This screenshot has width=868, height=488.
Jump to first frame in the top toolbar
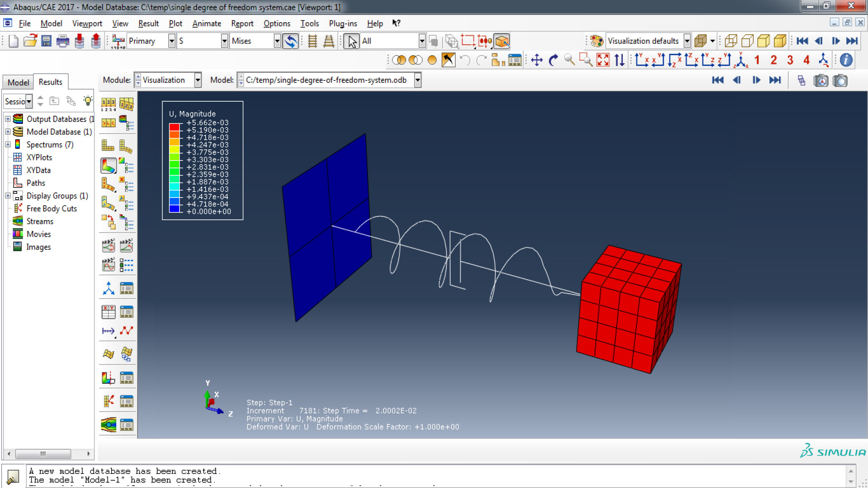tap(802, 41)
